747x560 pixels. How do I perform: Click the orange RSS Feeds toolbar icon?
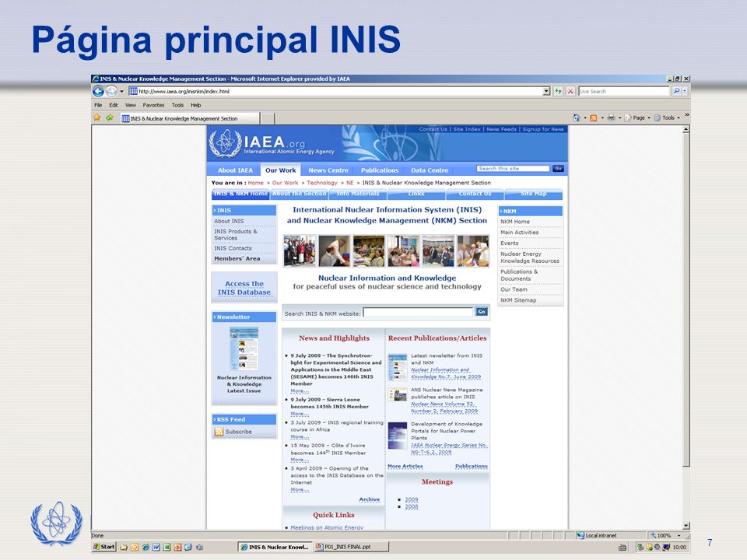[x=594, y=118]
